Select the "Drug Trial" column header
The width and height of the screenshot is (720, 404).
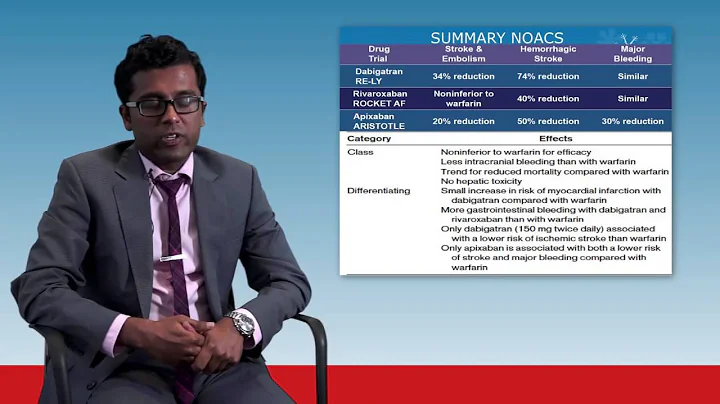tap(379, 54)
